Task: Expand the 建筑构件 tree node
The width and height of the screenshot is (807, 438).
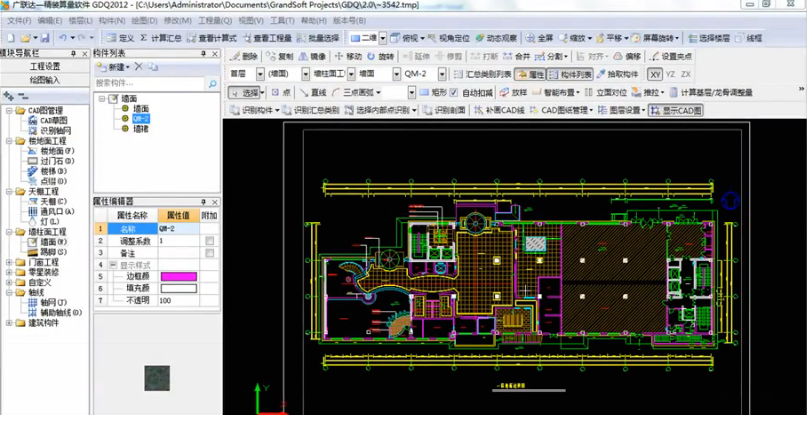Action: click(x=9, y=323)
